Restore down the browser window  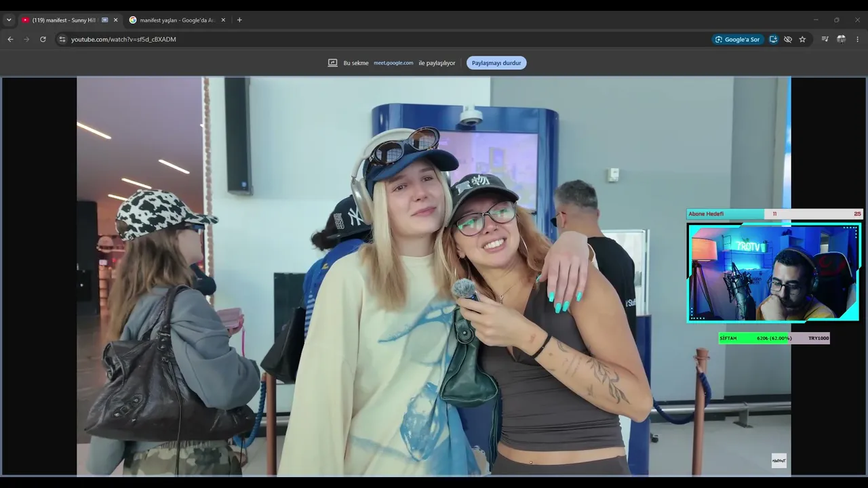point(837,20)
